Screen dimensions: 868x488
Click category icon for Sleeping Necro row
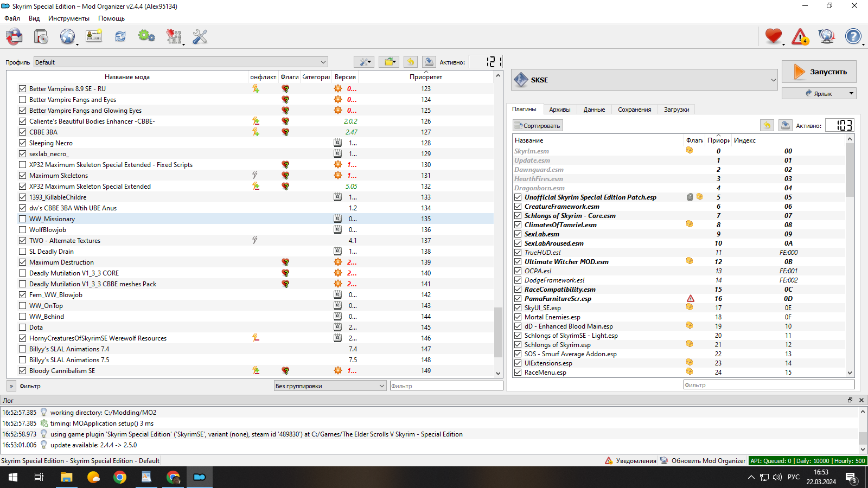coord(337,143)
